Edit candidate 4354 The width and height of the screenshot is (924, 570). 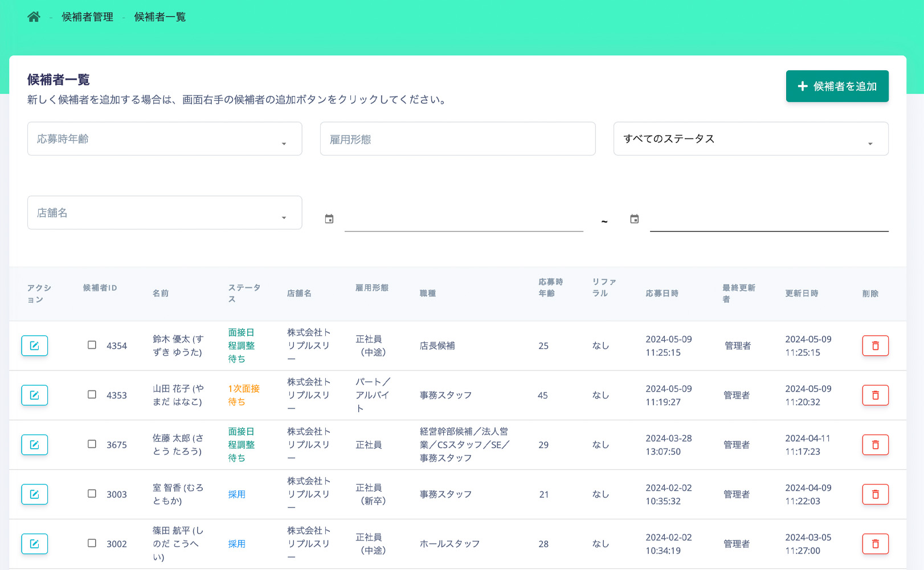point(35,345)
